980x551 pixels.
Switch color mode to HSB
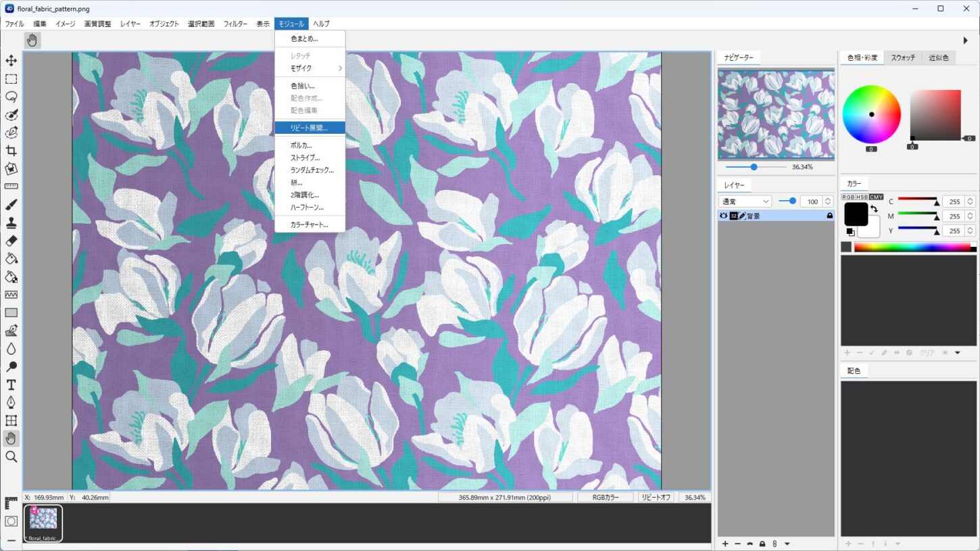click(x=862, y=197)
